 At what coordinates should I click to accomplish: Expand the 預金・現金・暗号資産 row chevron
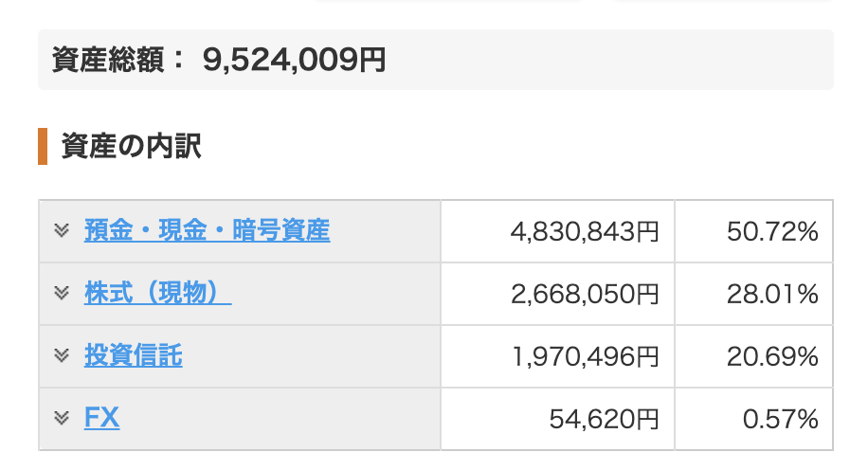point(62,230)
